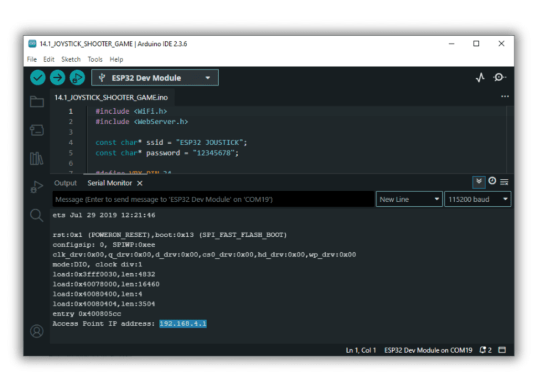Click line 1 #include <WiFi.h>

point(131,111)
